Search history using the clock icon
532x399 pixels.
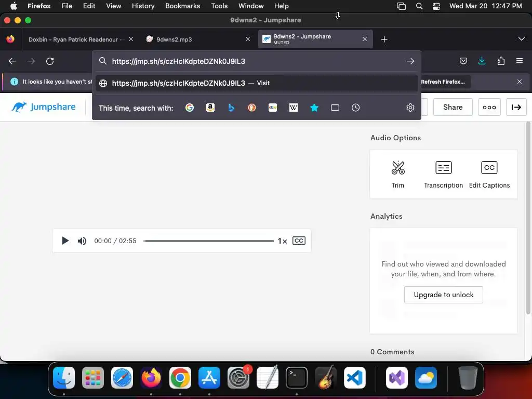click(x=355, y=108)
